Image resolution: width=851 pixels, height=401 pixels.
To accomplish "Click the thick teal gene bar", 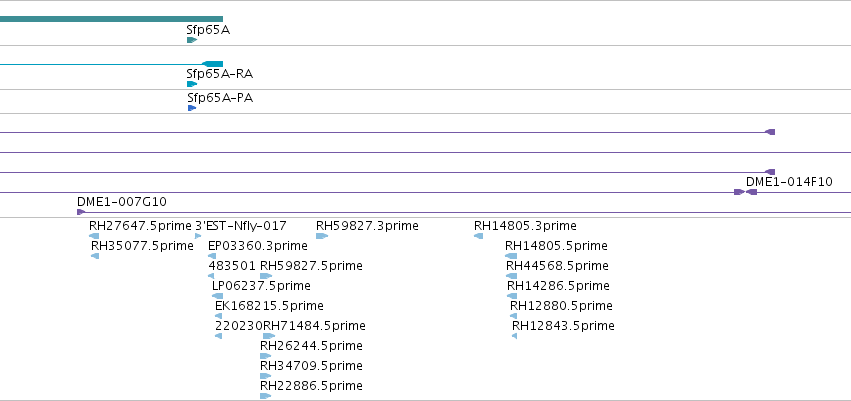I will click(x=111, y=19).
